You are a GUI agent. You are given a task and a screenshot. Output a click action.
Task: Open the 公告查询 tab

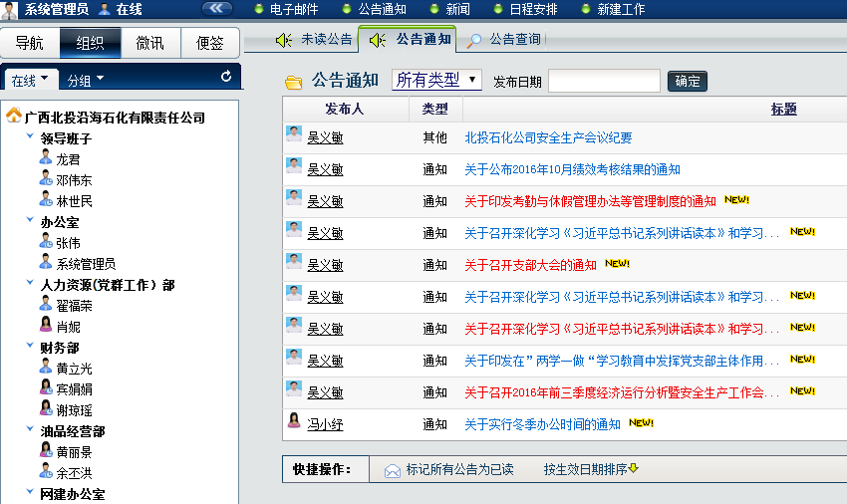point(515,40)
